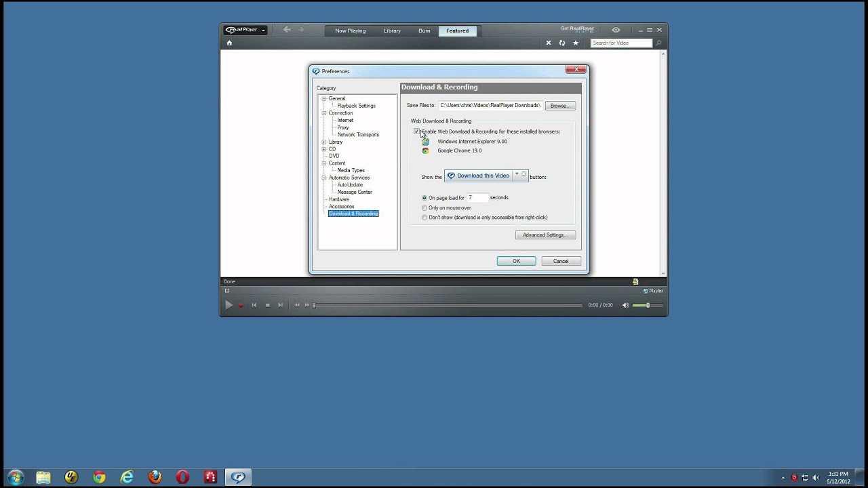Image resolution: width=868 pixels, height=488 pixels.
Task: Click the magnifier search icon
Action: [658, 43]
